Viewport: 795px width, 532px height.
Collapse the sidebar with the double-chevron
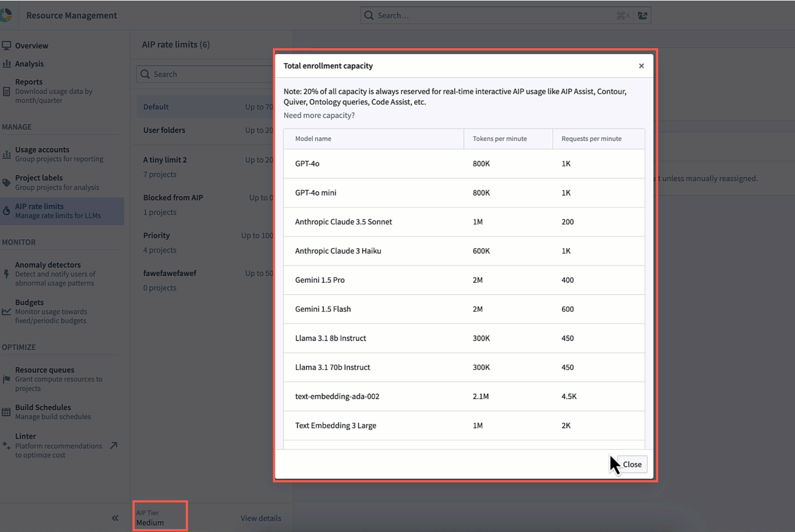pyautogui.click(x=115, y=518)
